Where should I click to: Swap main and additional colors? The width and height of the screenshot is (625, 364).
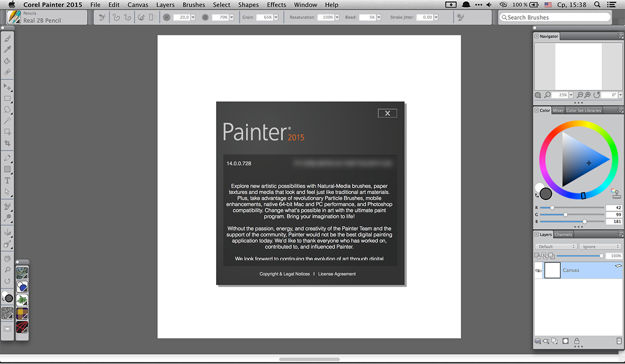537,195
